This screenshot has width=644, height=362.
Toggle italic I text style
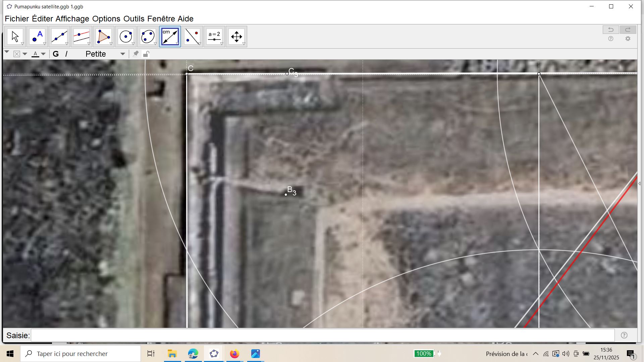point(66,54)
